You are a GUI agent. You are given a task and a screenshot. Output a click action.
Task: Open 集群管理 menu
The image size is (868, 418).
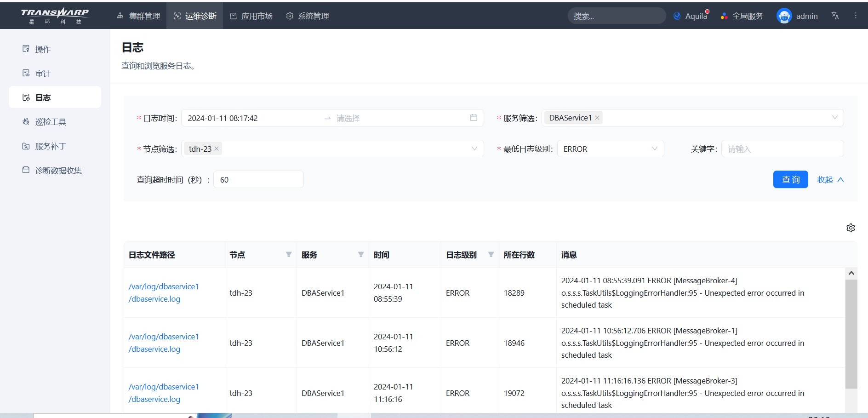pyautogui.click(x=138, y=16)
